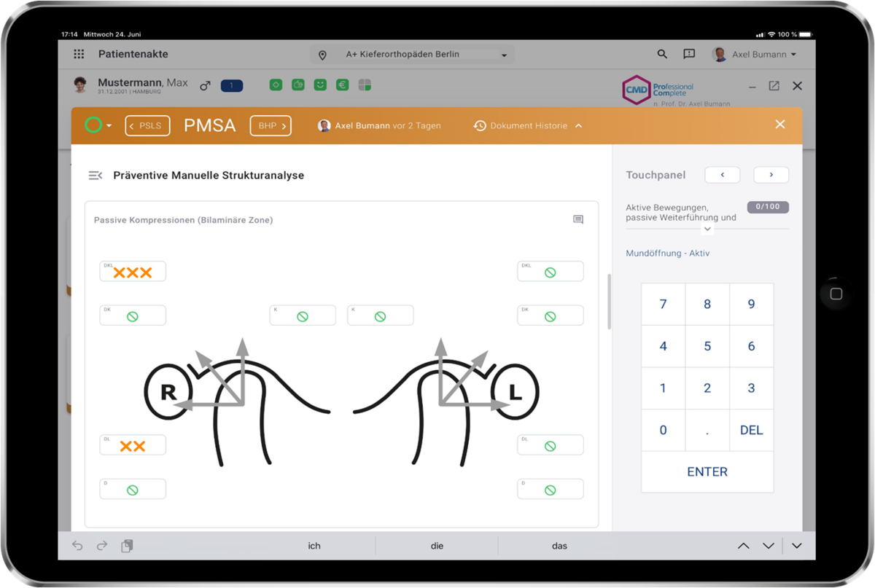The height and width of the screenshot is (588, 875).
Task: Expand the Aktive Bewegungen description chevron
Action: [x=707, y=228]
